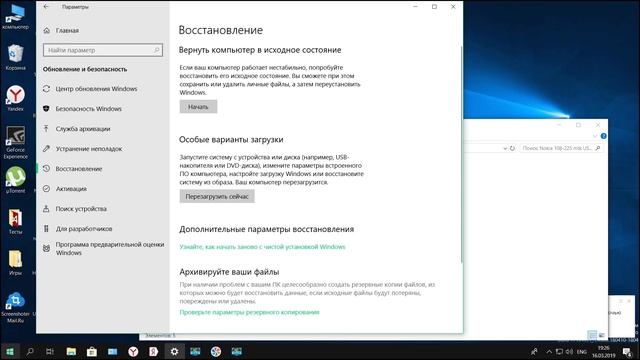Click the Explorer search box
This screenshot has width=640, height=360.
[561, 148]
